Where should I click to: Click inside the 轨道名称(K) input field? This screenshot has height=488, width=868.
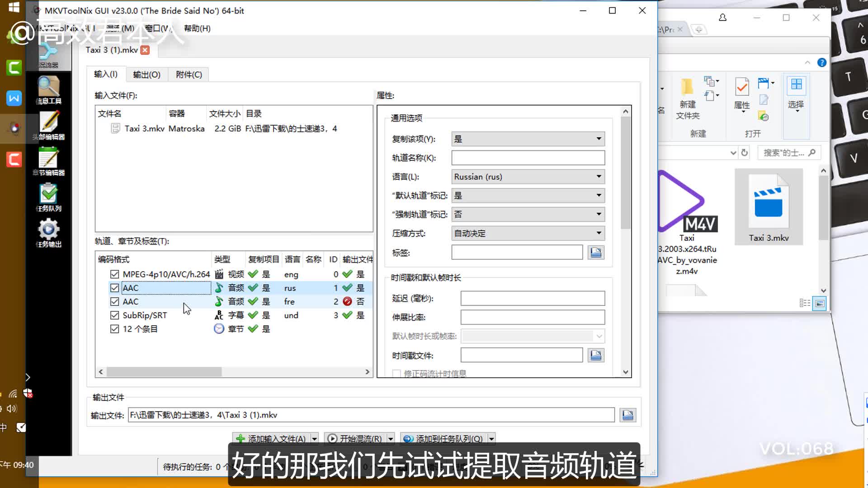click(528, 157)
